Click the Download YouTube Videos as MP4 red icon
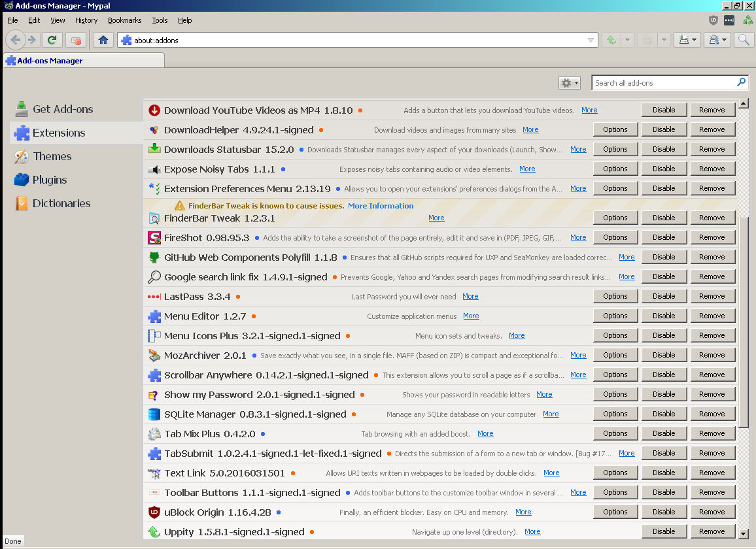 (x=154, y=110)
